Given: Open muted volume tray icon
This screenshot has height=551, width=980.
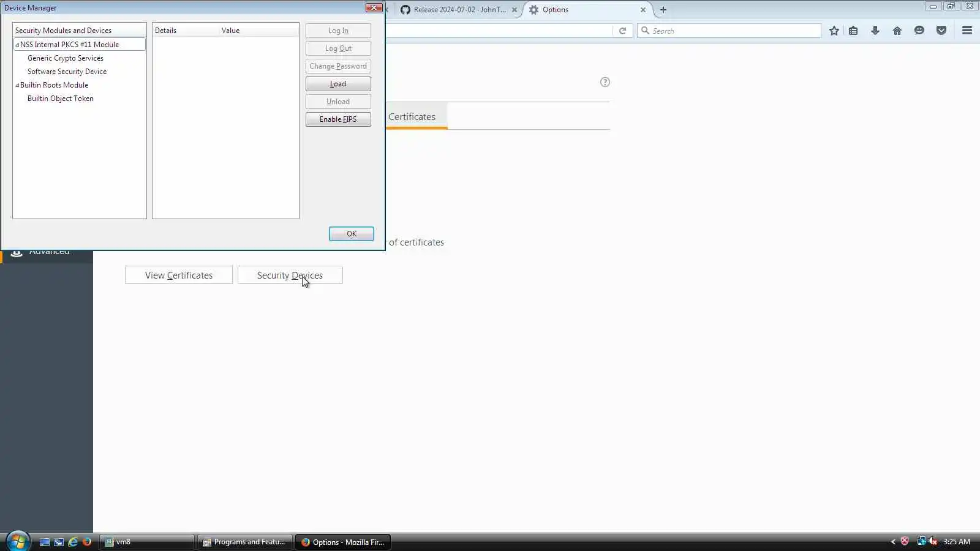Looking at the screenshot, I should [933, 541].
